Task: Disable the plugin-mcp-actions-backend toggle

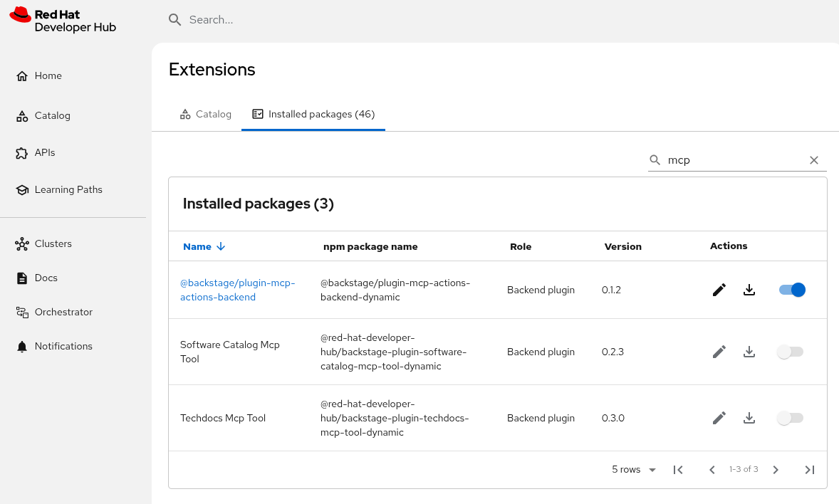Action: [792, 290]
